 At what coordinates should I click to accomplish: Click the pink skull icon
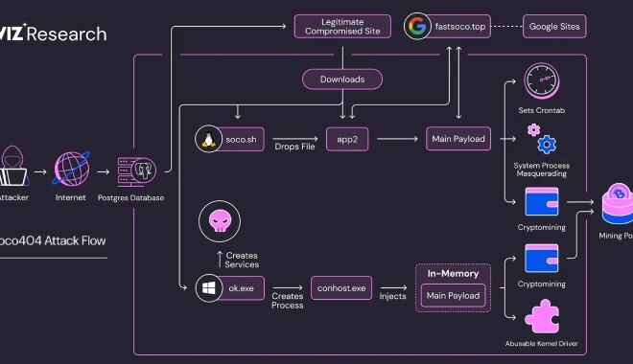[x=220, y=221]
